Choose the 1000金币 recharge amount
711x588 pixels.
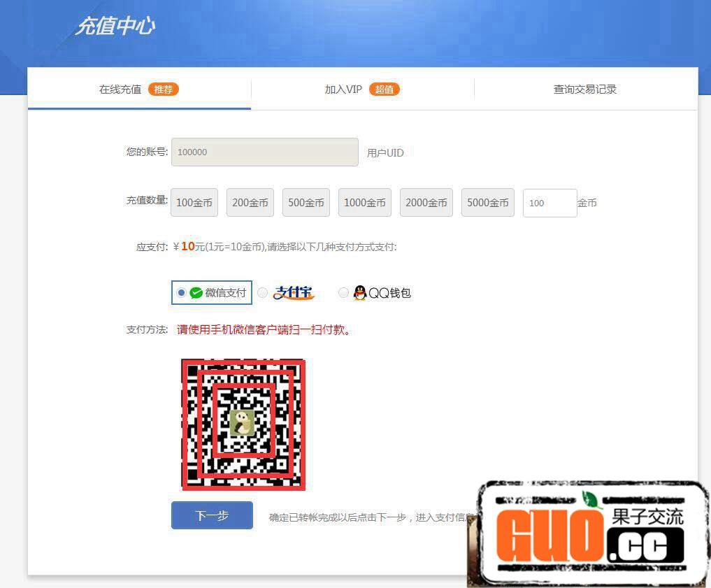pos(364,203)
